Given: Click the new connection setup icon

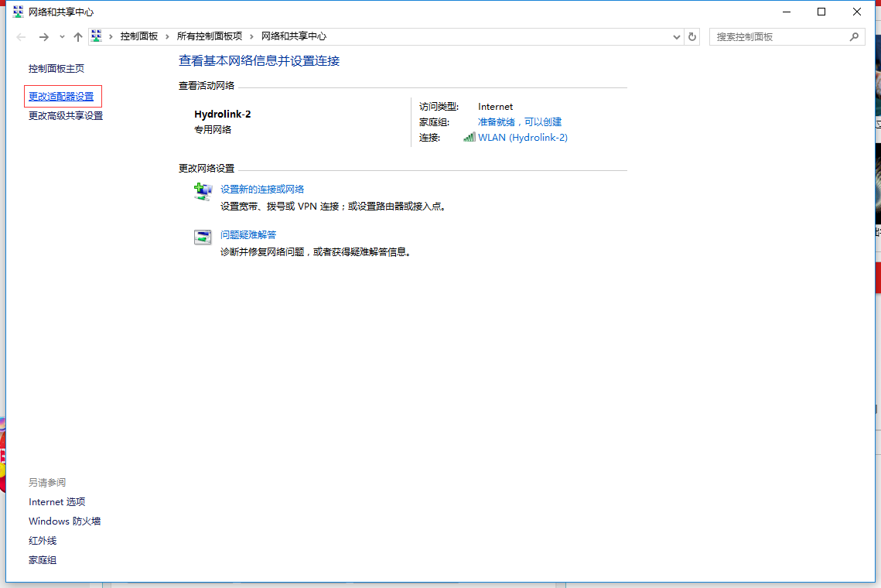Looking at the screenshot, I should pos(203,192).
